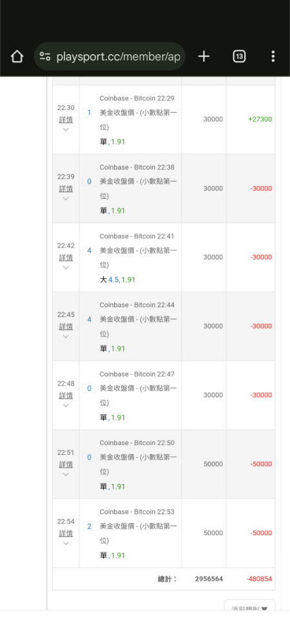
Task: Open a new tab with plus icon
Action: [x=204, y=56]
